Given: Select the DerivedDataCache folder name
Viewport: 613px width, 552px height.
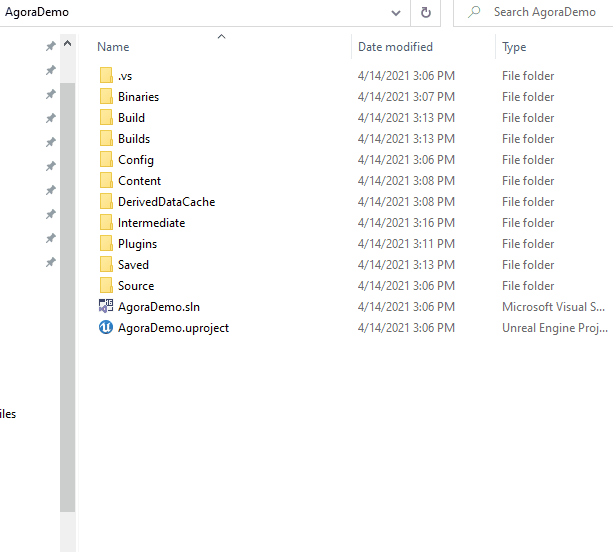Looking at the screenshot, I should (167, 202).
